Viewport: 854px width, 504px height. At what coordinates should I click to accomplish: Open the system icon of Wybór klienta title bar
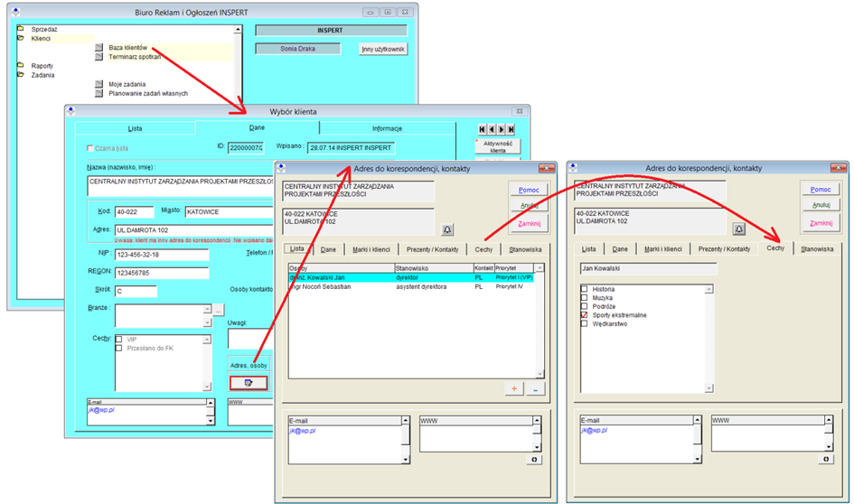(70, 111)
